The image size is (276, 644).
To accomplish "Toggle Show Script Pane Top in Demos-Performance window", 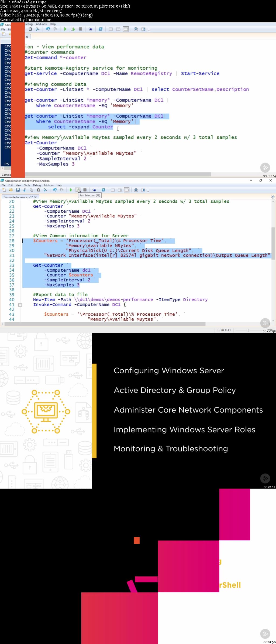I will (x=113, y=190).
